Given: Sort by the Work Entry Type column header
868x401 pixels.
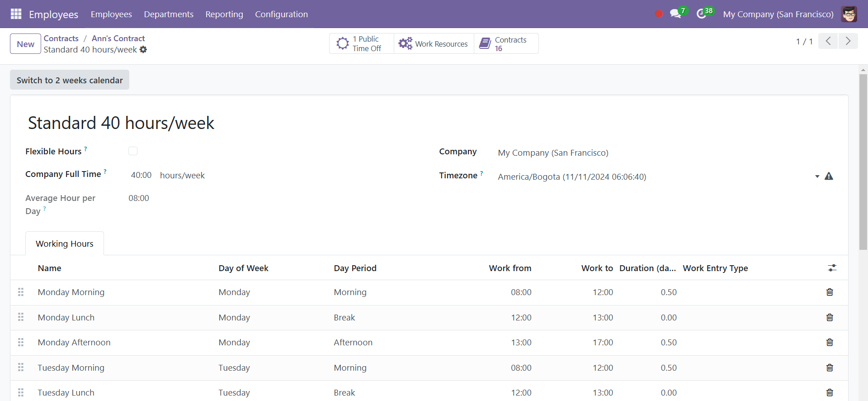Looking at the screenshot, I should point(715,268).
